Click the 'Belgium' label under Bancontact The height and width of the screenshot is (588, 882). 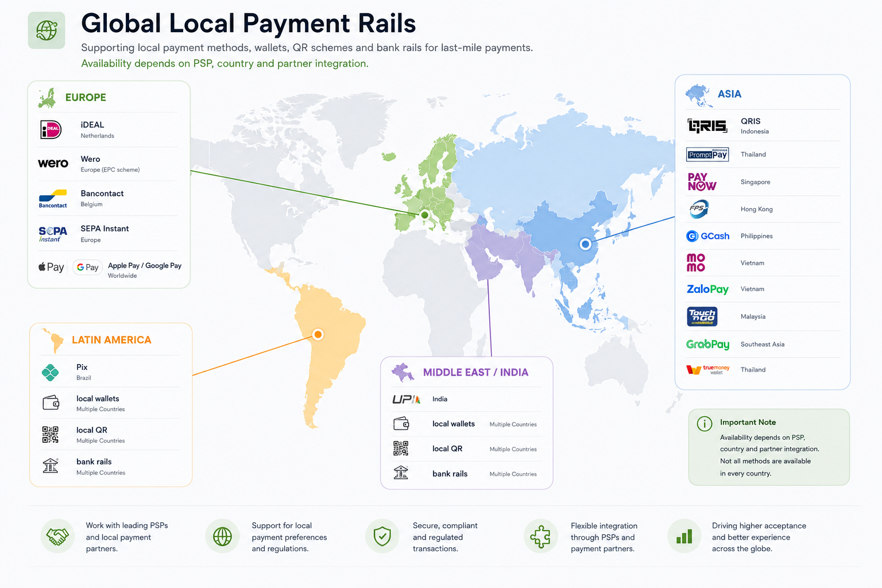[91, 204]
